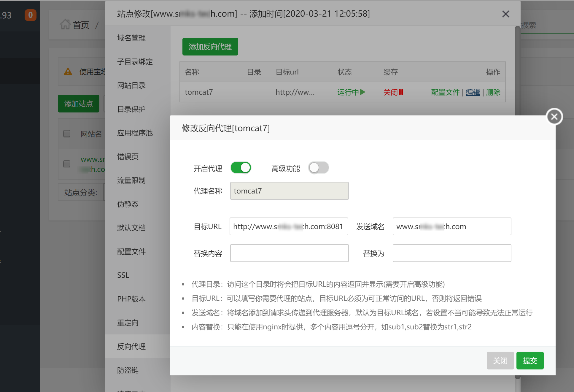The height and width of the screenshot is (392, 574).
Task: Tick the checkbox for the www site row
Action: click(x=67, y=164)
